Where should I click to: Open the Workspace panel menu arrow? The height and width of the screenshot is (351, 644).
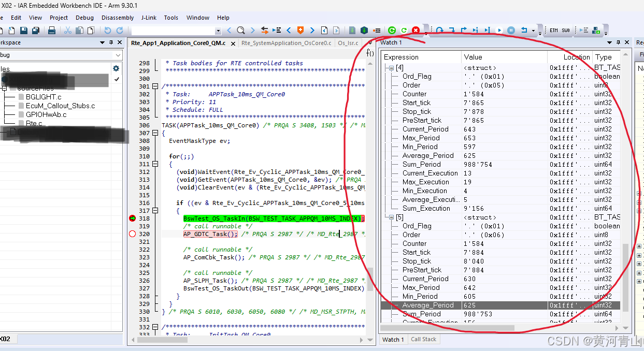click(x=102, y=42)
